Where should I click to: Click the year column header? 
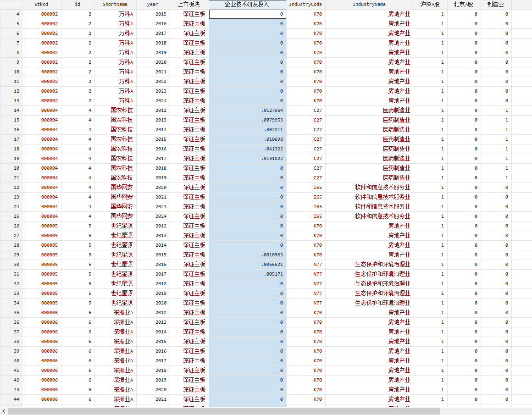[x=153, y=4]
